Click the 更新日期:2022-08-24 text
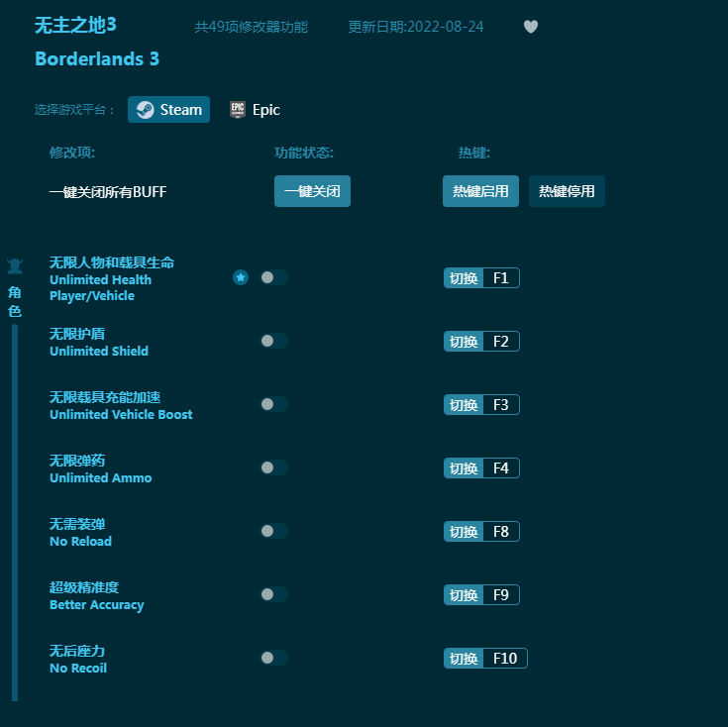Screen dimensions: 728x727 pyautogui.click(x=416, y=27)
